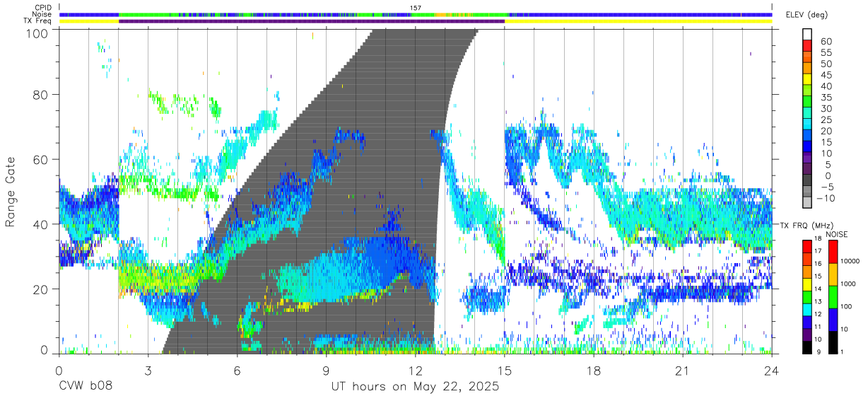This screenshot has width=868, height=401.
Task: Click the 21 tick on time axis
Action: point(683,371)
